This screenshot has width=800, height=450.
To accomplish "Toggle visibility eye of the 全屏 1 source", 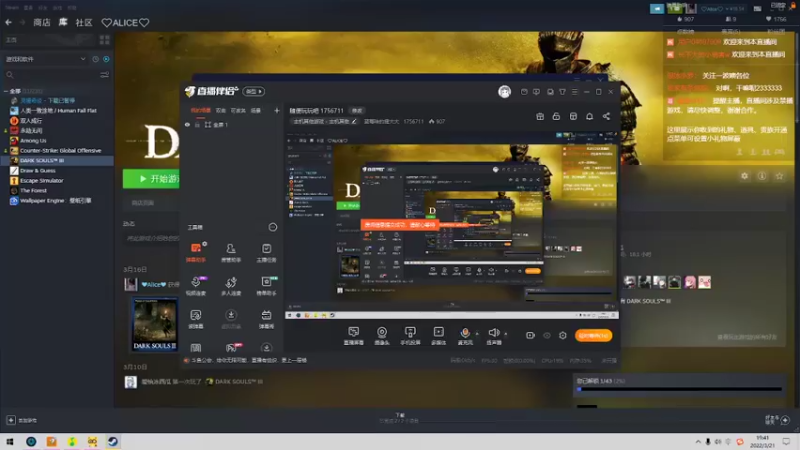I will (187, 124).
